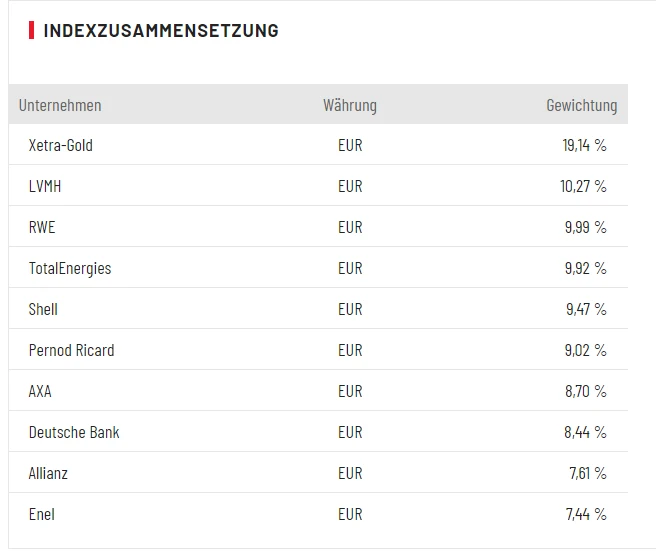
Task: Click the Gewichtung column header
Action: [581, 105]
